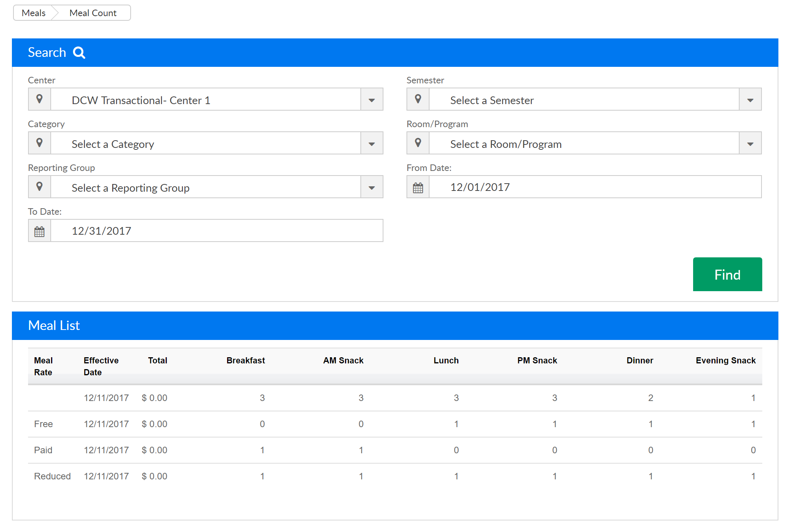
Task: Click the Reporting Group pin icon
Action: click(39, 187)
